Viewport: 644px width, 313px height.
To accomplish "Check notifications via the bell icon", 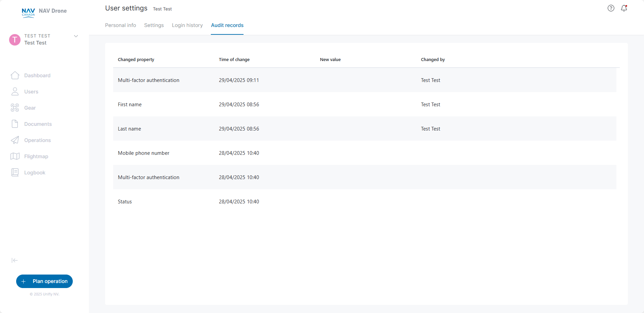I will click(x=624, y=8).
